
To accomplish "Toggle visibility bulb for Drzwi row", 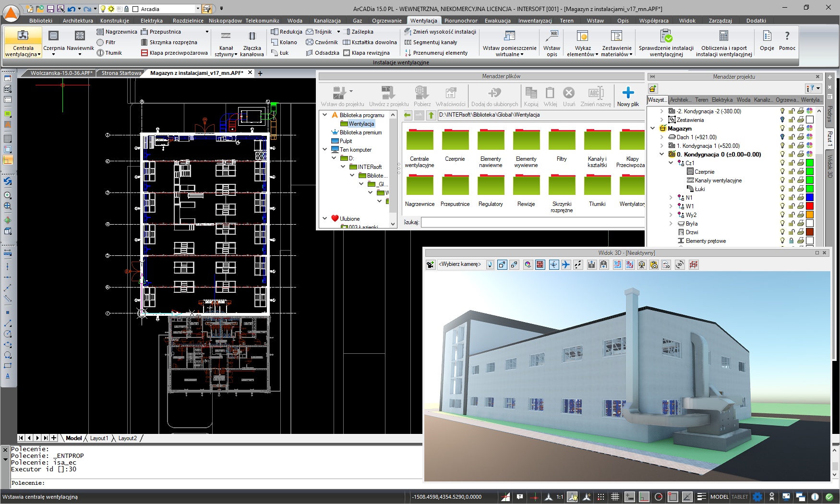I will point(782,232).
